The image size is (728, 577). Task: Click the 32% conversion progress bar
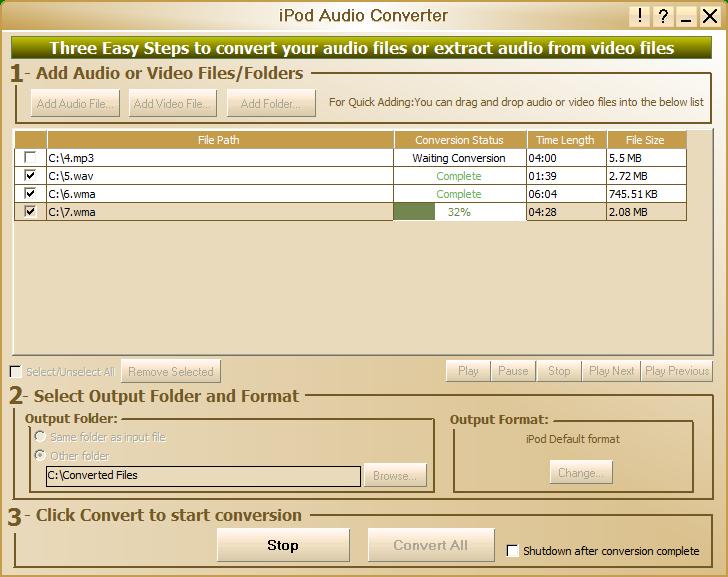[460, 212]
